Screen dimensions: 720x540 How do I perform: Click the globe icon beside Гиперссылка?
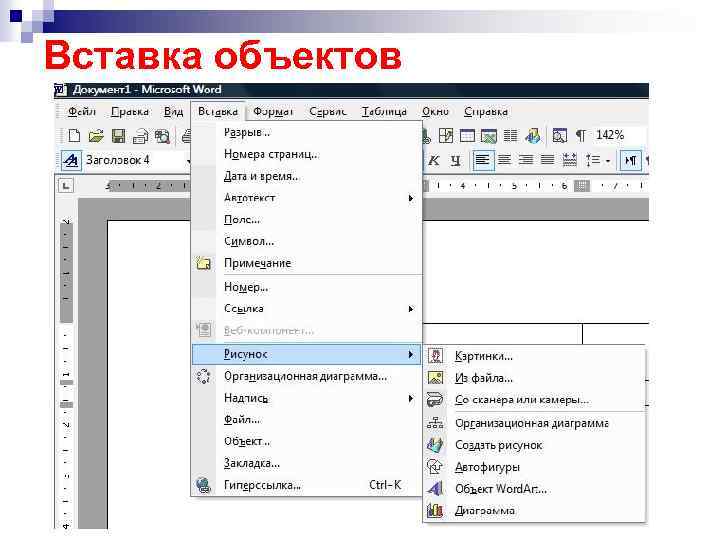click(x=203, y=485)
